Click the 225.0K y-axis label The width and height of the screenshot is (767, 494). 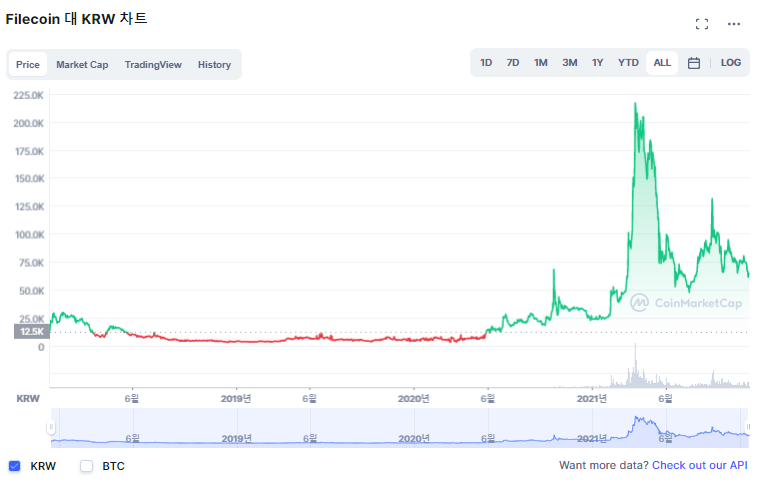(x=28, y=95)
